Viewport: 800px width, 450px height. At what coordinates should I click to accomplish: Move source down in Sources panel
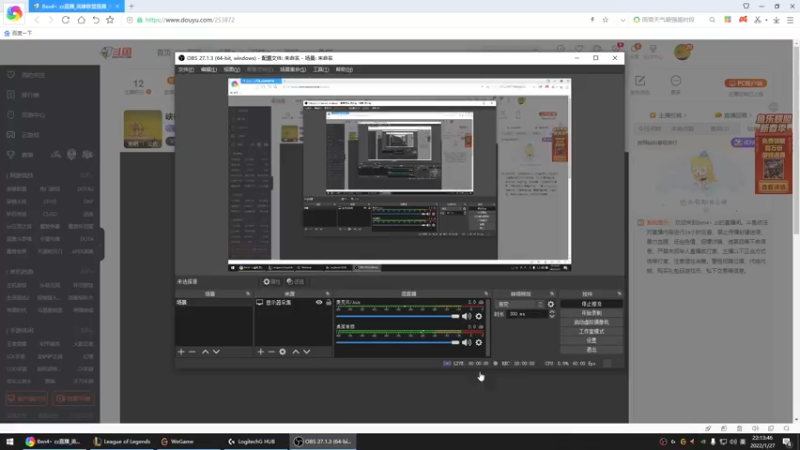click(x=307, y=352)
